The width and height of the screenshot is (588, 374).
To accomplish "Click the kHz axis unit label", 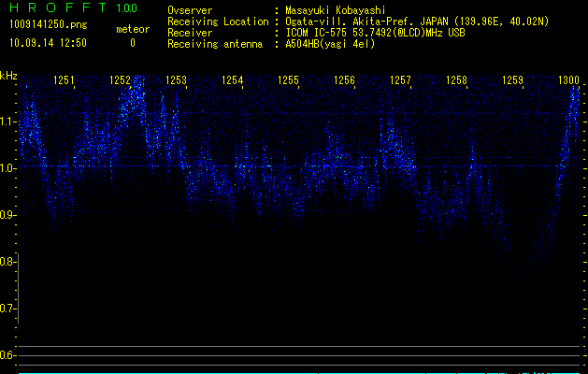I will [8, 76].
